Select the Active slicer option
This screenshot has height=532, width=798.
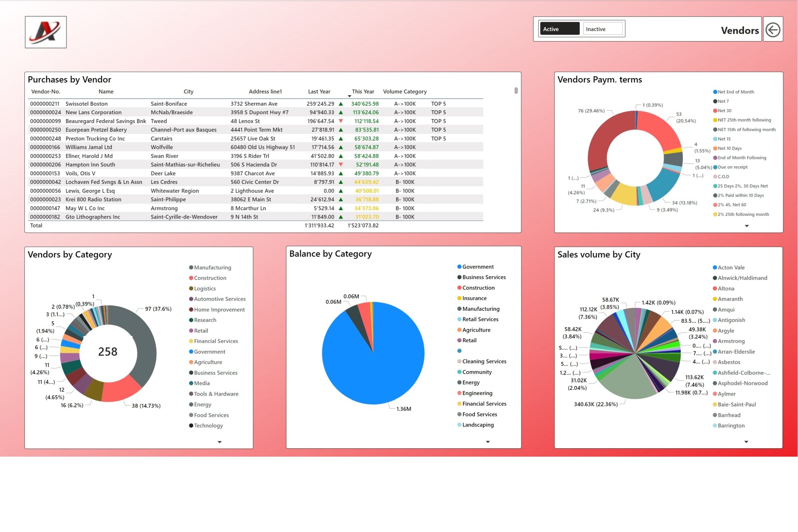coord(559,29)
